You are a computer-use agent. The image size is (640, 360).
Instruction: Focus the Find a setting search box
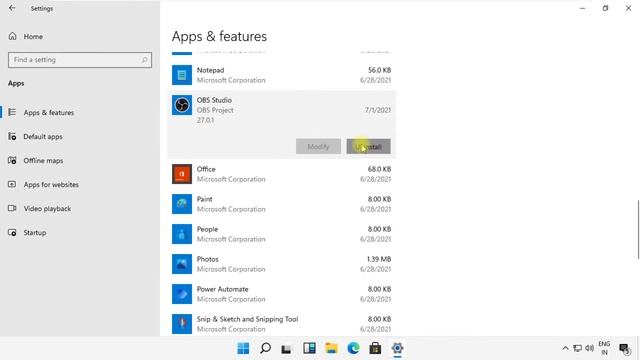click(80, 60)
